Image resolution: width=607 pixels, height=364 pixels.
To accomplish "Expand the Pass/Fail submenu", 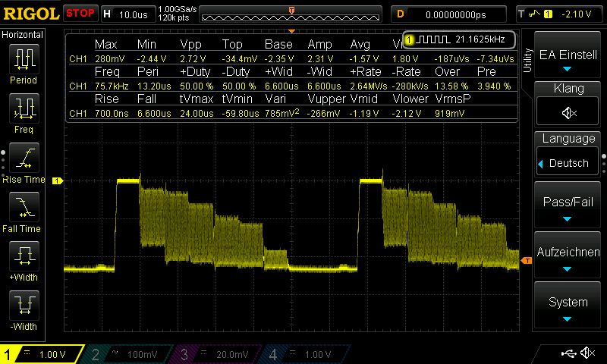I will (x=568, y=209).
